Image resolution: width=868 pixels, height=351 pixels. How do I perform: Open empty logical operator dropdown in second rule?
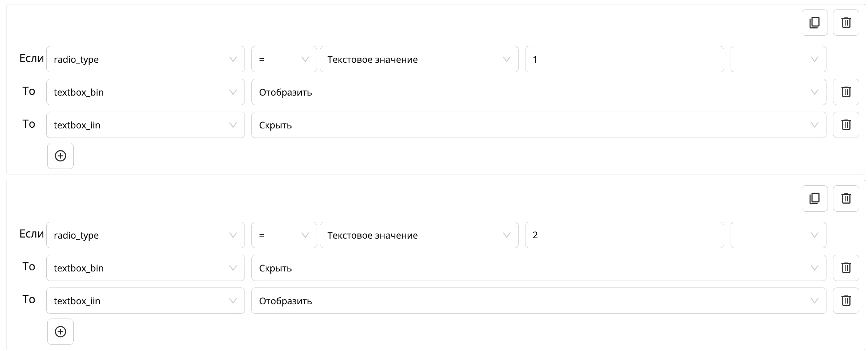[778, 235]
